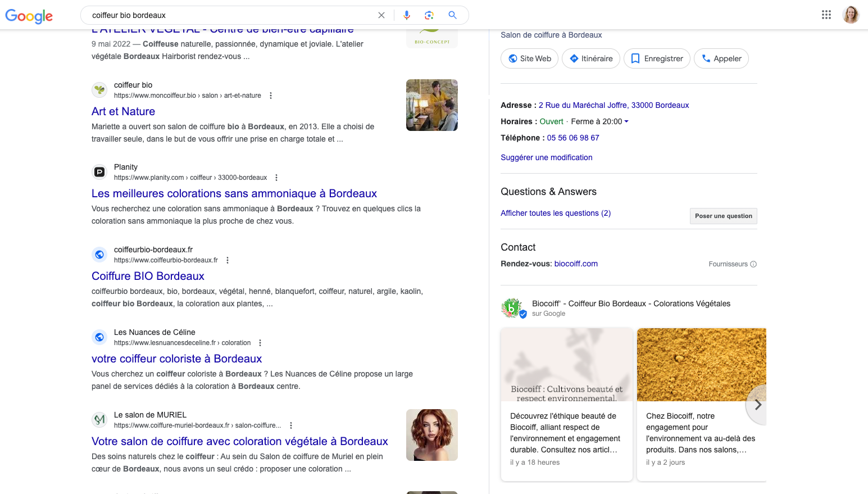Screen dimensions: 868x494
Task: Click the Art et Nature salon thumbnail
Action: [x=432, y=105]
